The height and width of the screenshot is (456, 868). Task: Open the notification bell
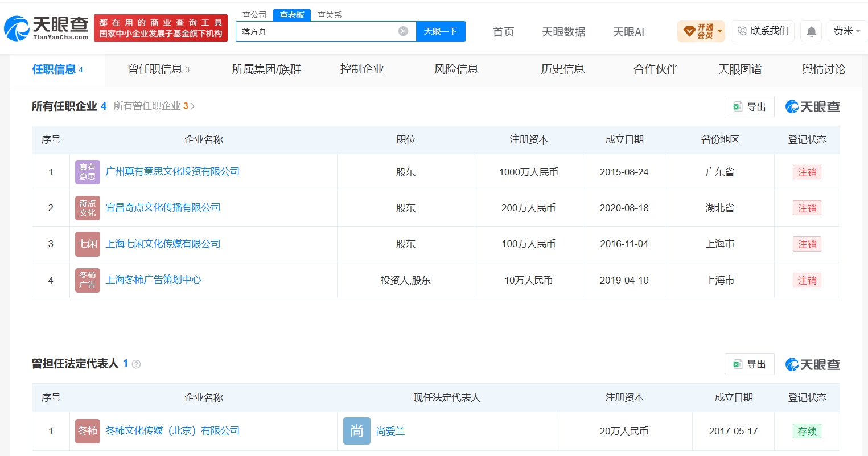[812, 31]
